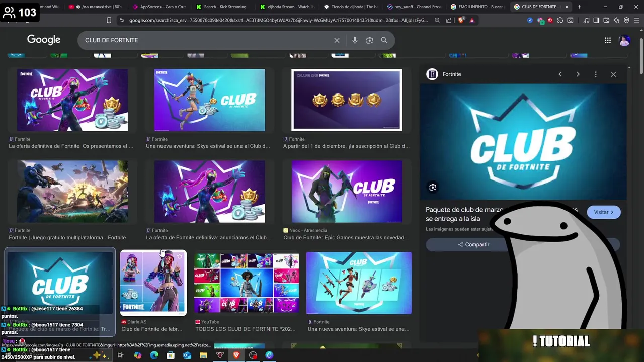
Task: Submit search with the magnifier icon
Action: pos(384,40)
